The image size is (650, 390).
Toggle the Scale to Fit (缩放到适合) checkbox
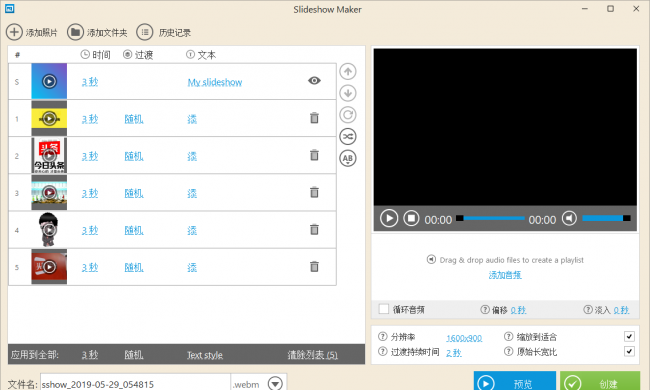click(x=629, y=337)
